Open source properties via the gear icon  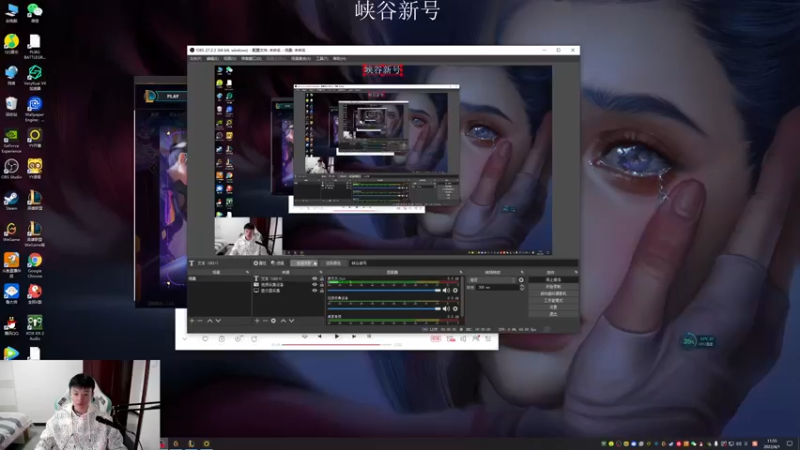click(x=273, y=321)
